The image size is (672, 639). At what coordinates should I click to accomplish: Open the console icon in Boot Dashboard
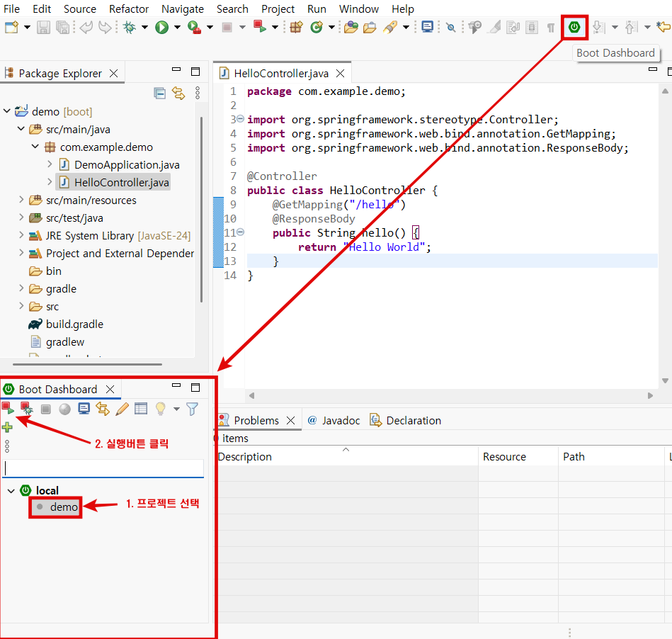(84, 409)
